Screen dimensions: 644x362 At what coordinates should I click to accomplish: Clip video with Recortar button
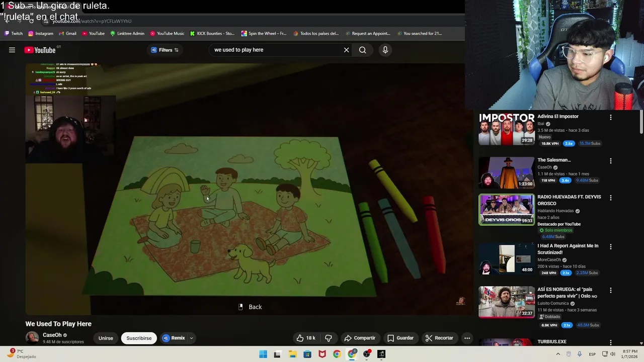pos(439,338)
